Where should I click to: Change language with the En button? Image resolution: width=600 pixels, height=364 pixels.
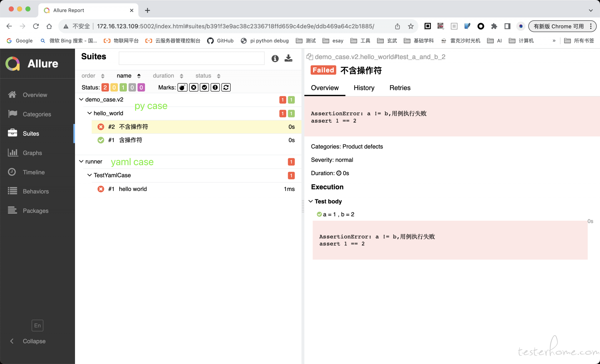37,325
